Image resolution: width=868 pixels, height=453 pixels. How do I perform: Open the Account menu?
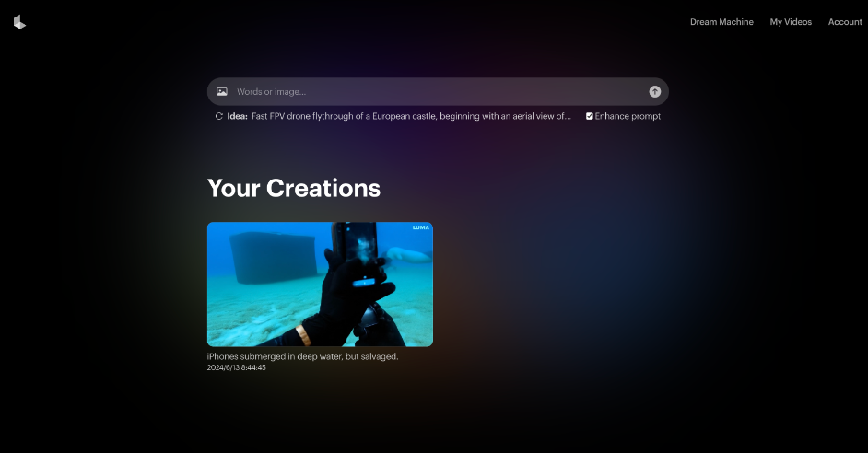pos(845,22)
